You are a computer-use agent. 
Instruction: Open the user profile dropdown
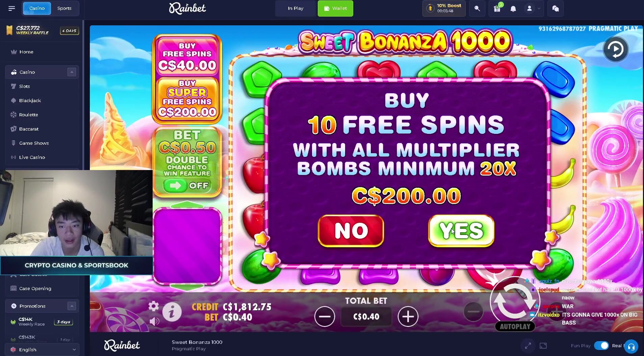[533, 9]
